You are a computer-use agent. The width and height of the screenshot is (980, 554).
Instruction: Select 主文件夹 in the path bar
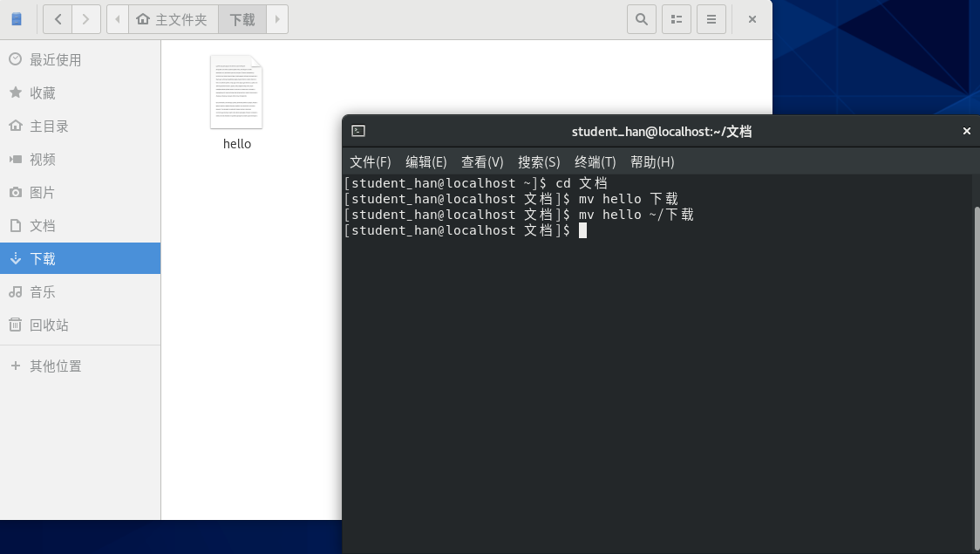click(x=174, y=19)
